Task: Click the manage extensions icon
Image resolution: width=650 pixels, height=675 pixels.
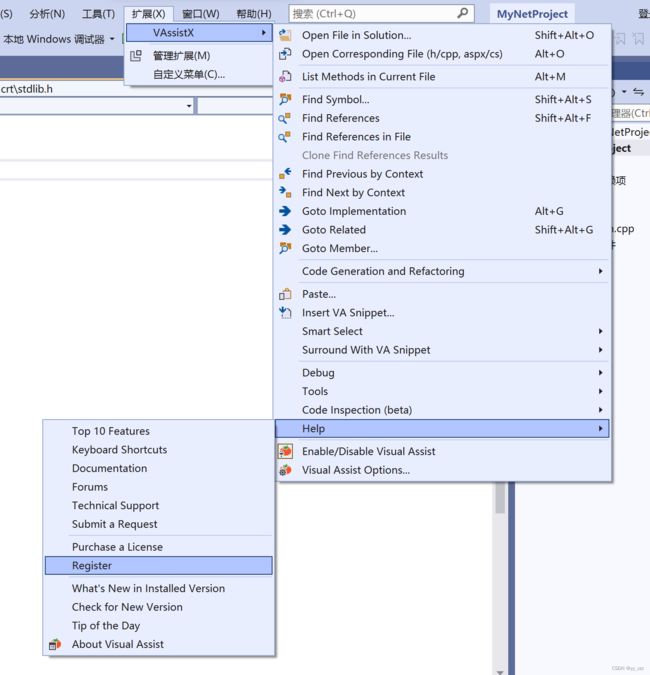Action: (136, 56)
